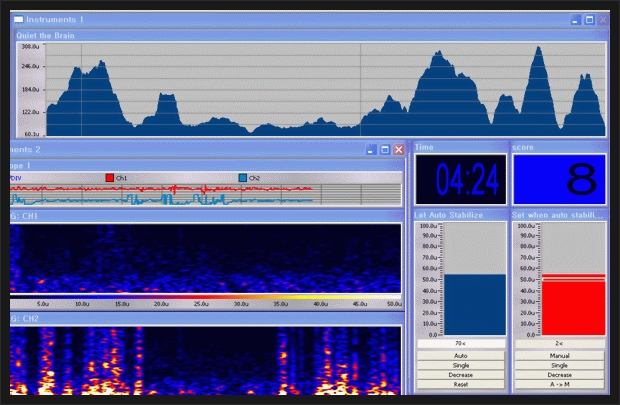This screenshot has height=405, width=620.
Task: Click the blue Ch2 channel swatch
Action: 243,178
